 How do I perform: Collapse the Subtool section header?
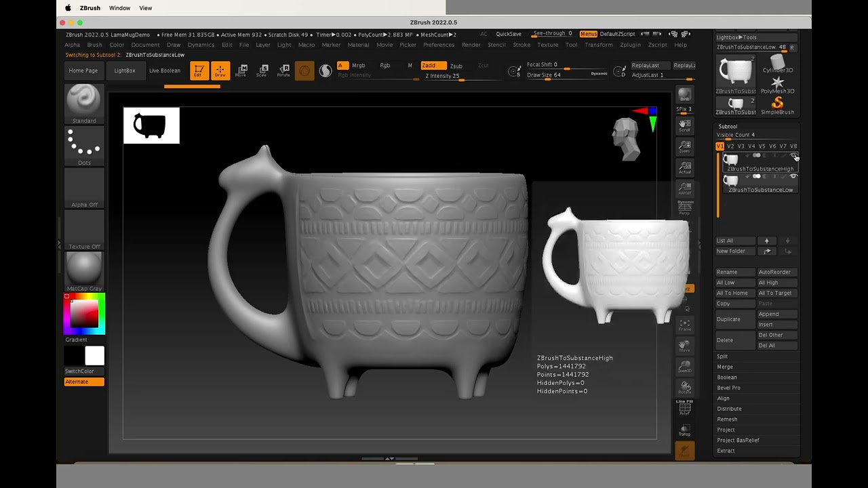pos(728,127)
